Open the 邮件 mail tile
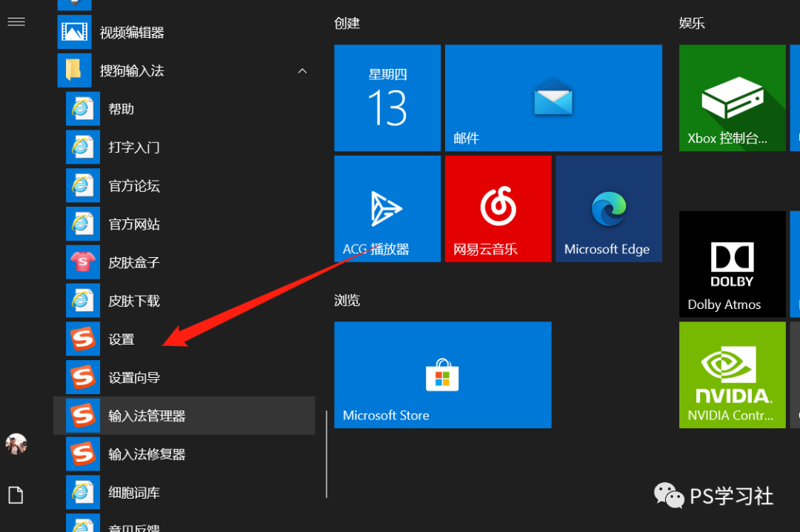 click(553, 98)
